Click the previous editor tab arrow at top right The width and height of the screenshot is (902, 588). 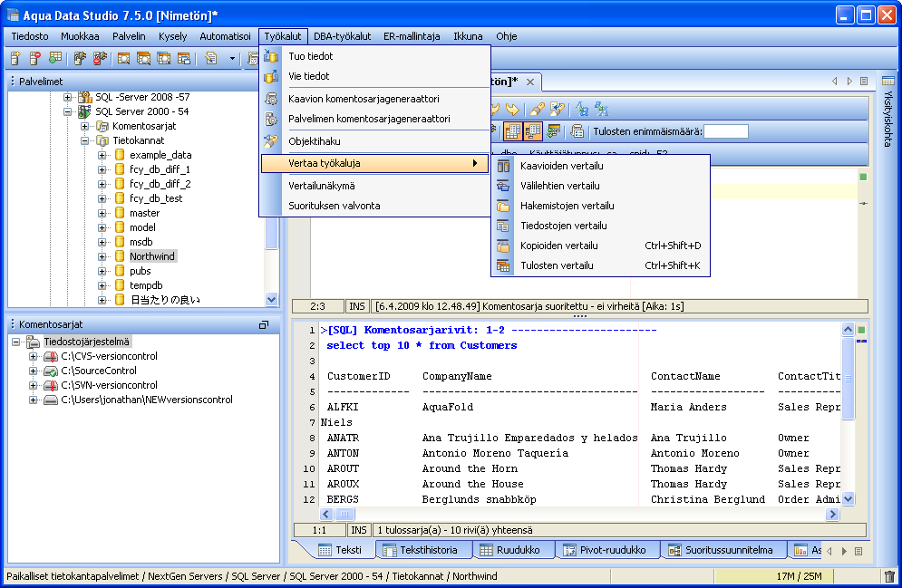[834, 82]
